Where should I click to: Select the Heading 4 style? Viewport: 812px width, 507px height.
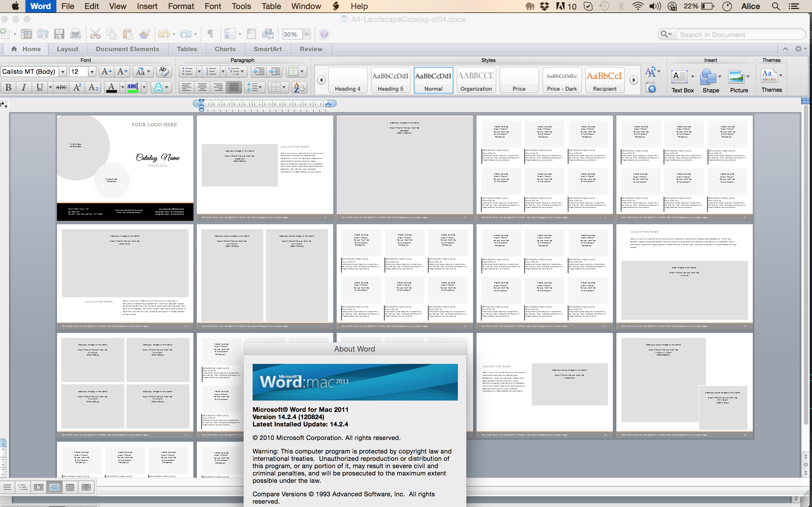click(348, 81)
